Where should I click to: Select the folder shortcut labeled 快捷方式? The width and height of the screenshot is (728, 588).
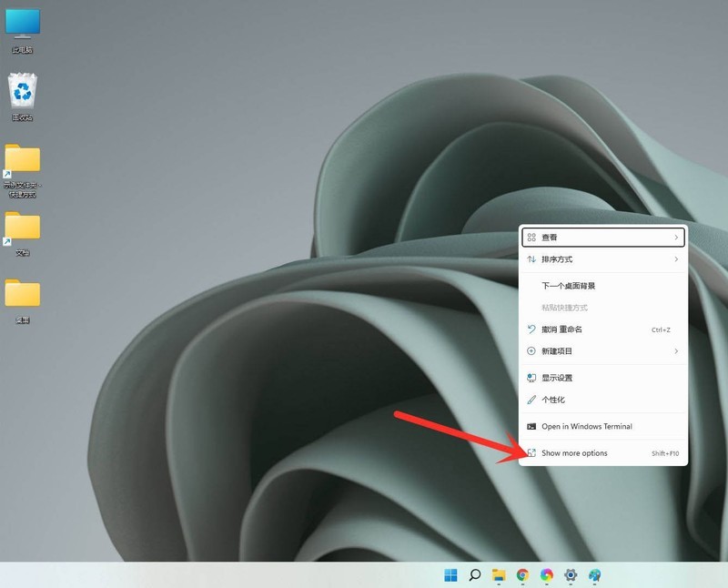23,162
